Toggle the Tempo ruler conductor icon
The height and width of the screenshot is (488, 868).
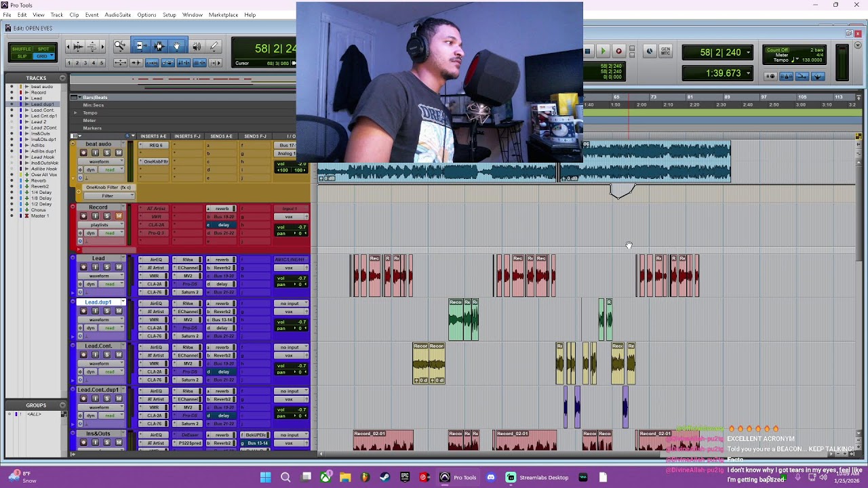tap(818, 77)
